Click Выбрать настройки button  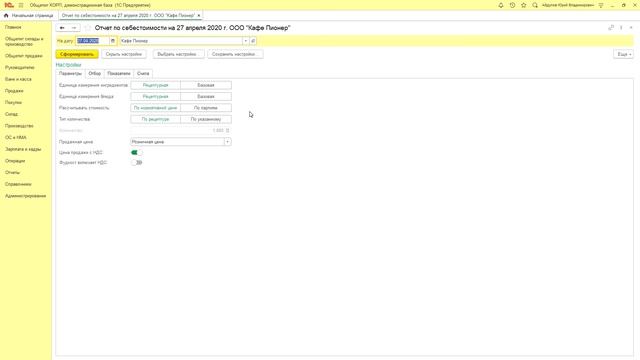178,54
